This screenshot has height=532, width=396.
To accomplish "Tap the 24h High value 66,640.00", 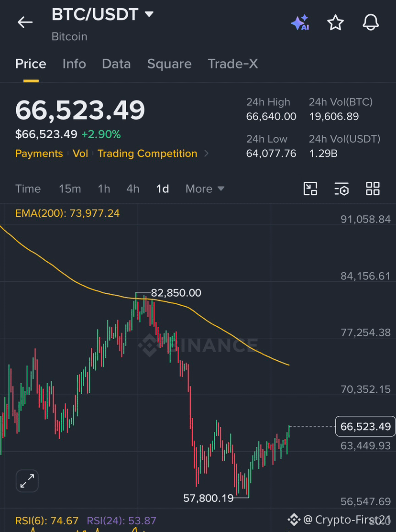I will click(271, 117).
